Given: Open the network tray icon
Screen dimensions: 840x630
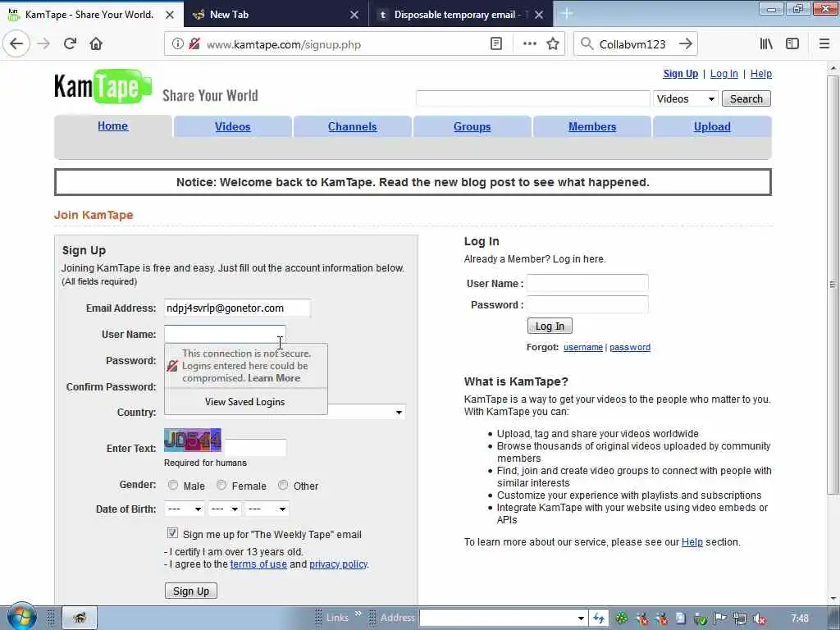Looking at the screenshot, I should point(740,619).
